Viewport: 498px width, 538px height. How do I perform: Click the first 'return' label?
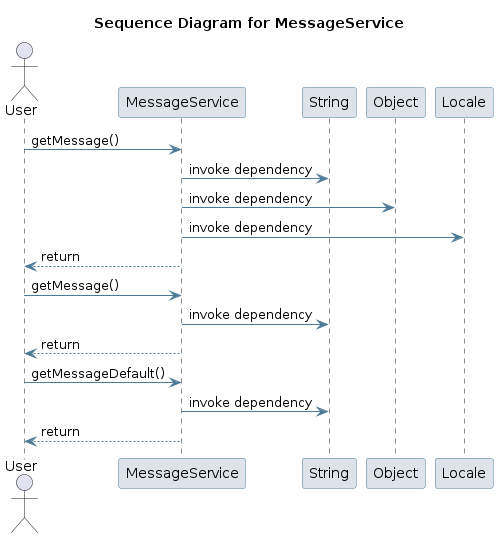[60, 257]
